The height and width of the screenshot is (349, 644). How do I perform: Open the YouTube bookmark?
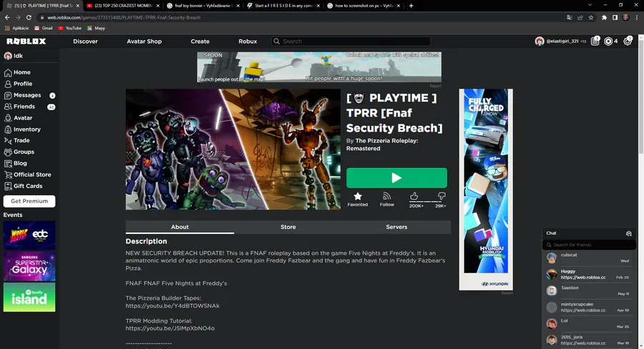coord(70,29)
